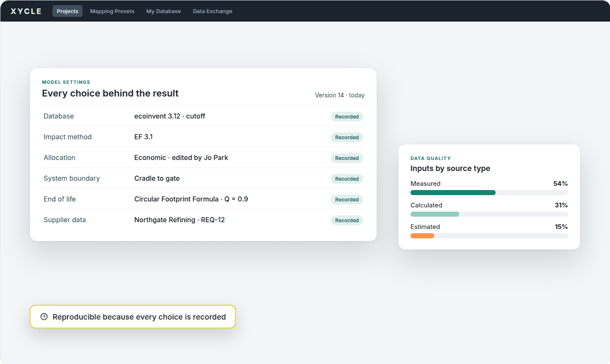Click the Allocation row label

59,157
